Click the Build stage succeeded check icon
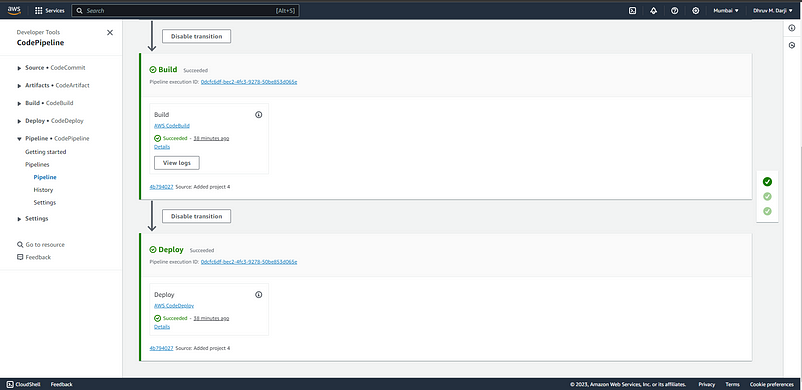This screenshot has width=802, height=390. coord(153,70)
